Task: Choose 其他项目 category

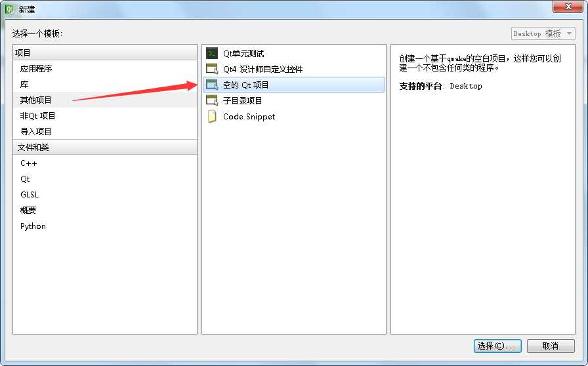Action: [104, 100]
